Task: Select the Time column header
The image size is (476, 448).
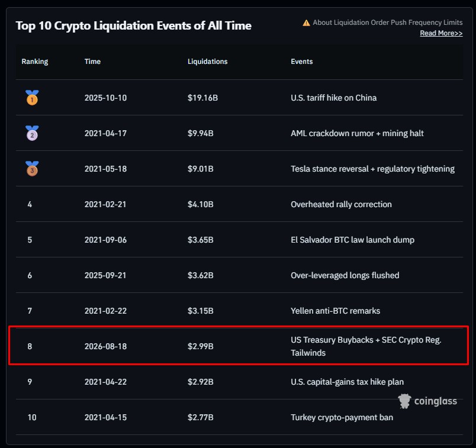Action: click(92, 62)
